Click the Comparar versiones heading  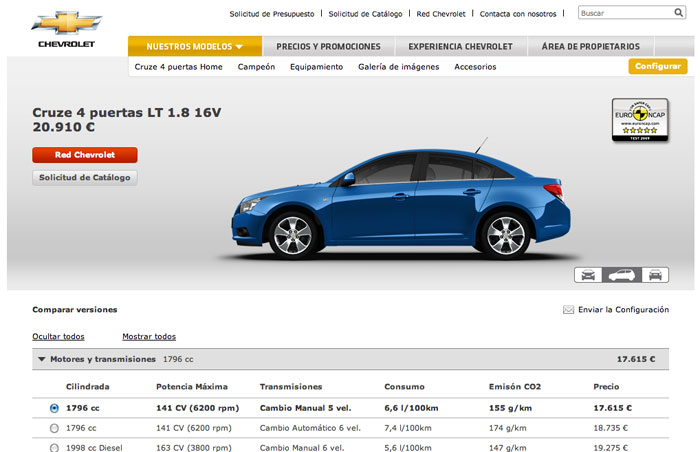[x=75, y=310]
